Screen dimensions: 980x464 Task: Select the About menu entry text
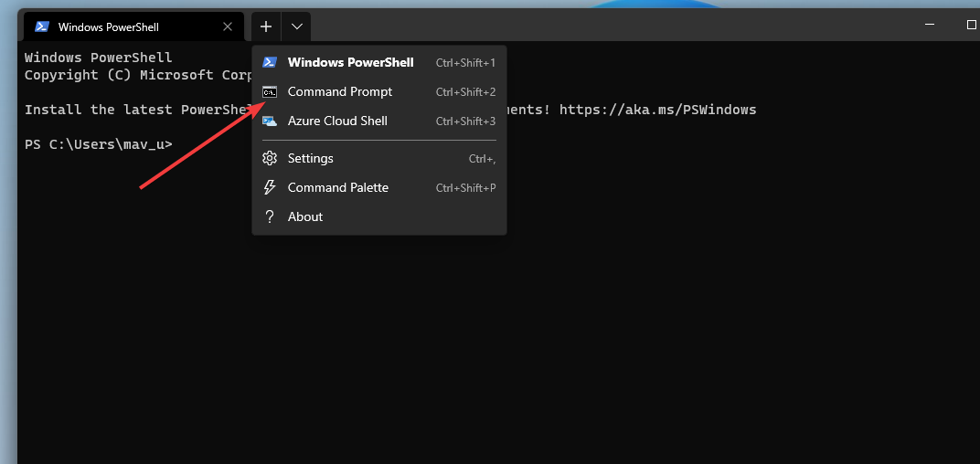(304, 216)
